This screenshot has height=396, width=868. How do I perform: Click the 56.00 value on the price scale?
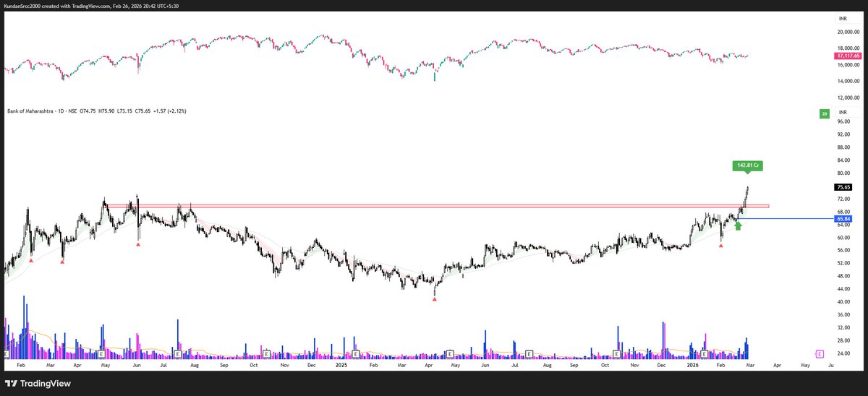click(843, 250)
